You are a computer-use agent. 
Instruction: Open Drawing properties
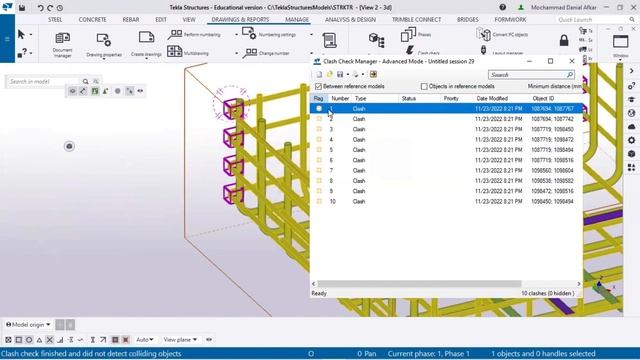(104, 44)
